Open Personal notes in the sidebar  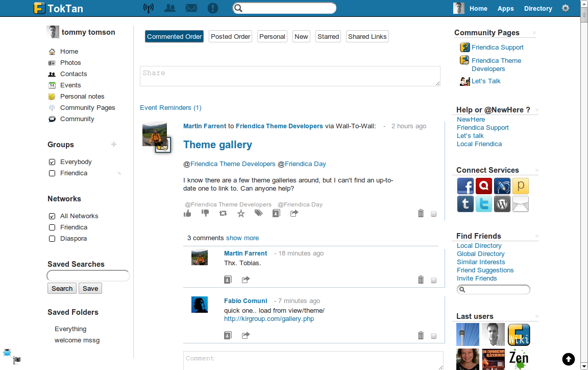[x=82, y=97]
